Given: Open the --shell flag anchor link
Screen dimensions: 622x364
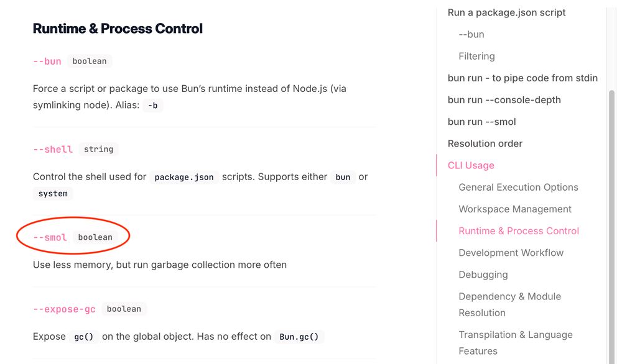Looking at the screenshot, I should pos(52,149).
